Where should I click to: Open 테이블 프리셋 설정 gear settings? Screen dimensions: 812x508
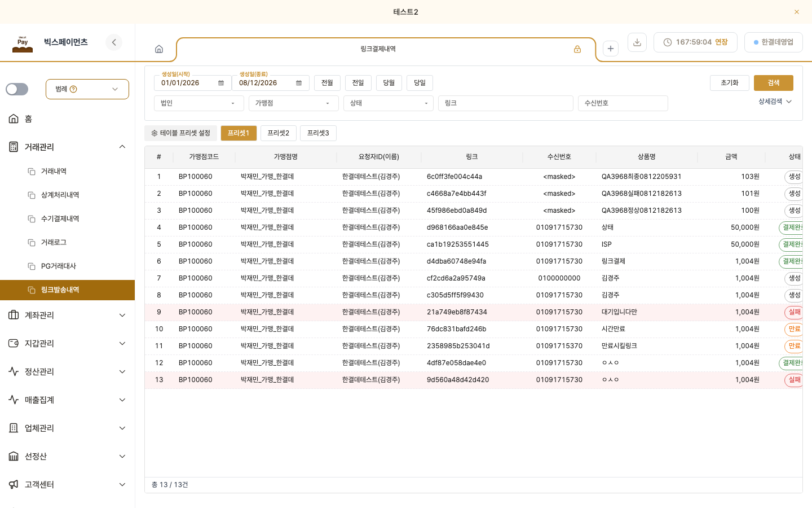coord(180,133)
